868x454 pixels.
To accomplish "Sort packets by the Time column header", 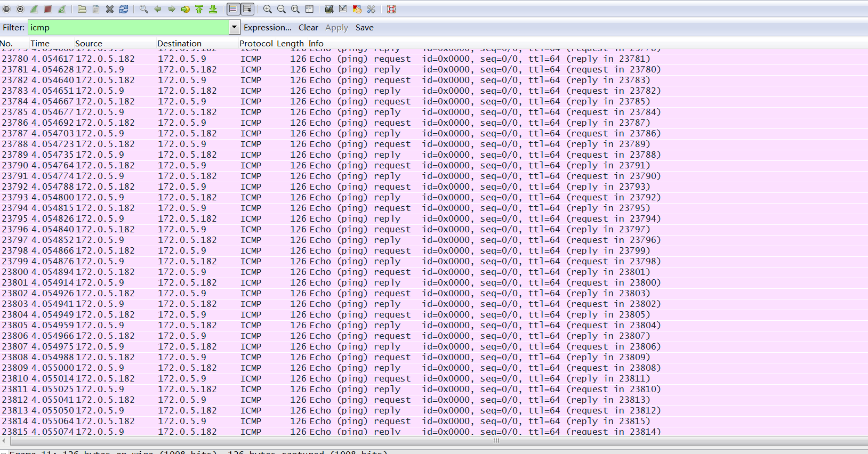I will (x=40, y=44).
